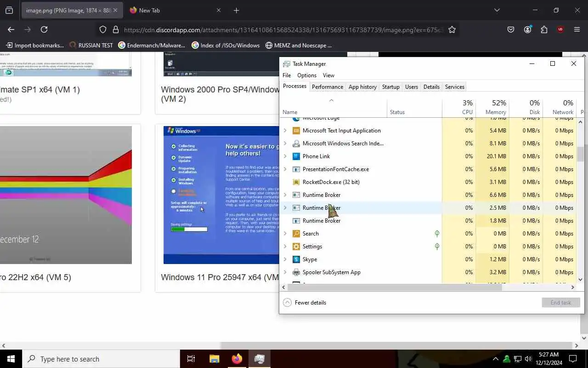
Task: Open the Firefox hamburger menu
Action: click(577, 29)
